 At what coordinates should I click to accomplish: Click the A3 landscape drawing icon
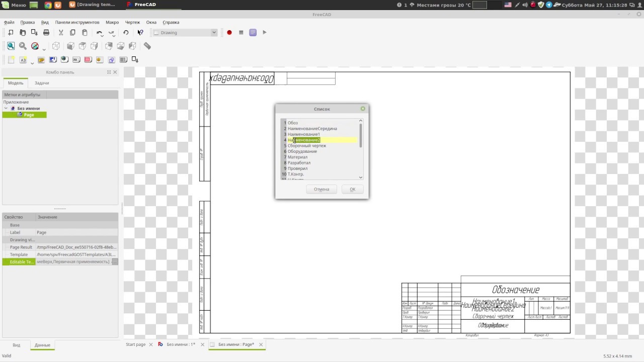click(x=23, y=59)
